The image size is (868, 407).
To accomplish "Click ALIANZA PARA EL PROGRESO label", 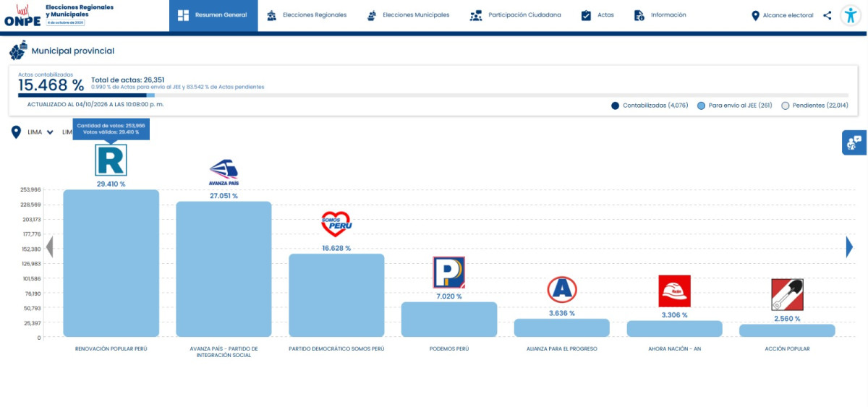I will point(562,348).
